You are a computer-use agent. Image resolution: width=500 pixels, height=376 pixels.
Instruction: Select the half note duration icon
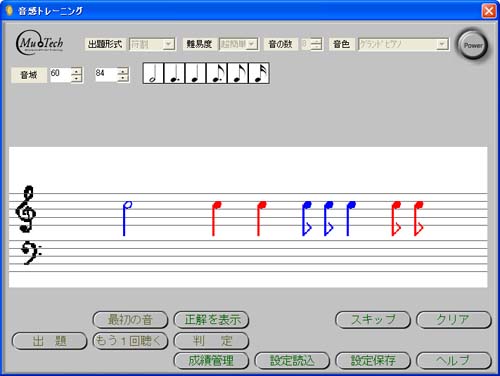153,73
